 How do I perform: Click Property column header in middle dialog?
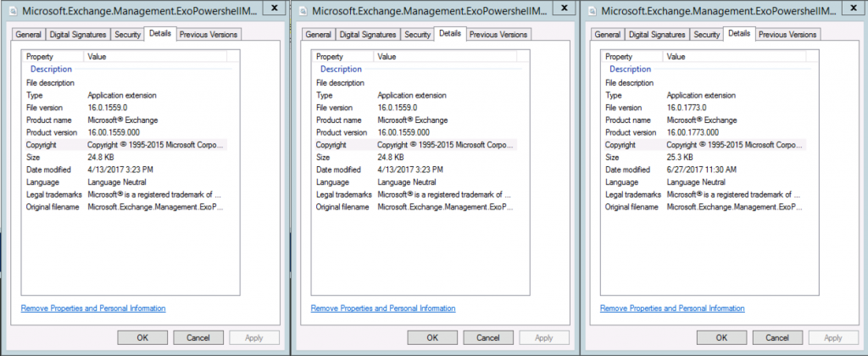tap(343, 57)
